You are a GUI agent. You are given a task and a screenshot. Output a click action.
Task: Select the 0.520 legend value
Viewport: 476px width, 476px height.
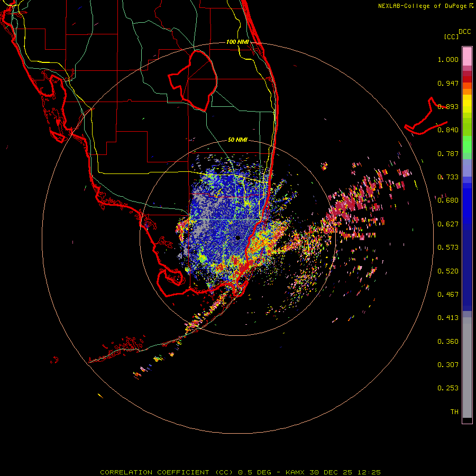click(448, 271)
